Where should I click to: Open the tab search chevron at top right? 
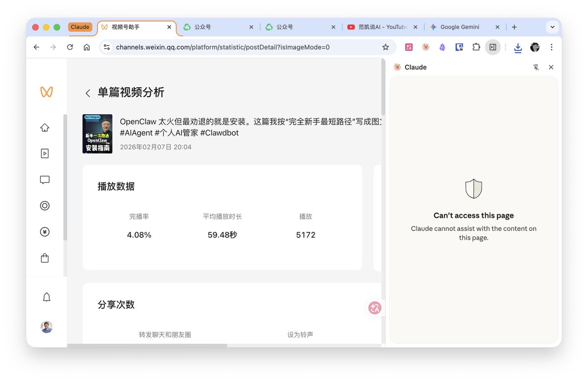(552, 27)
